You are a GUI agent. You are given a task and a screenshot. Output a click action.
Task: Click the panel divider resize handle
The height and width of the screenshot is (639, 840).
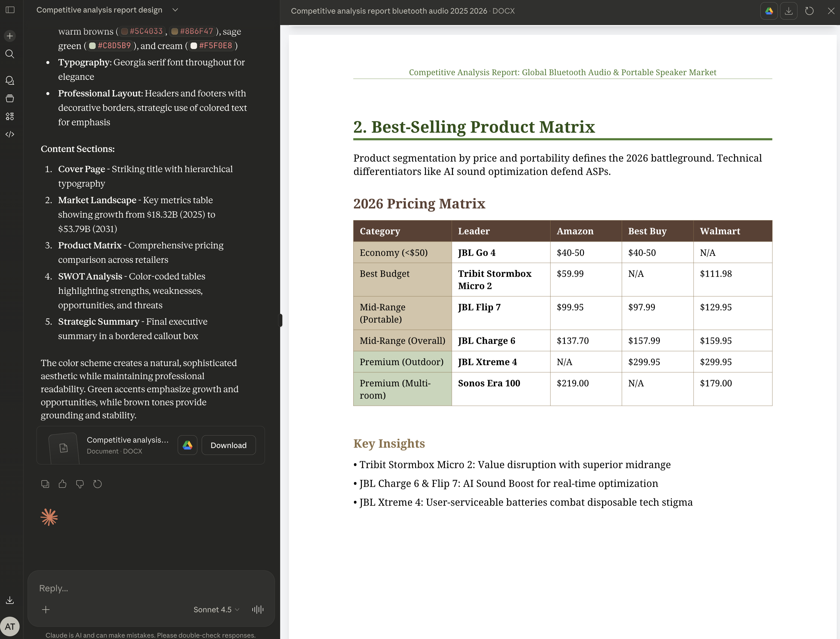click(x=280, y=320)
